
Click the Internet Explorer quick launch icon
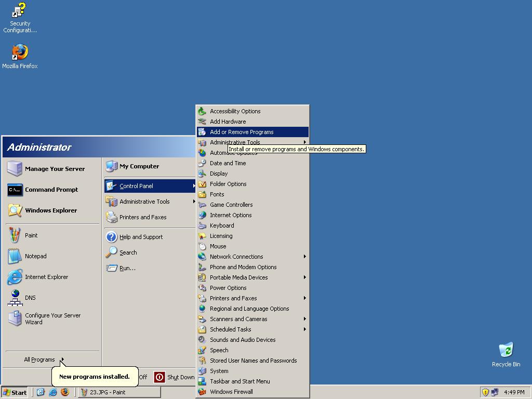(53, 392)
